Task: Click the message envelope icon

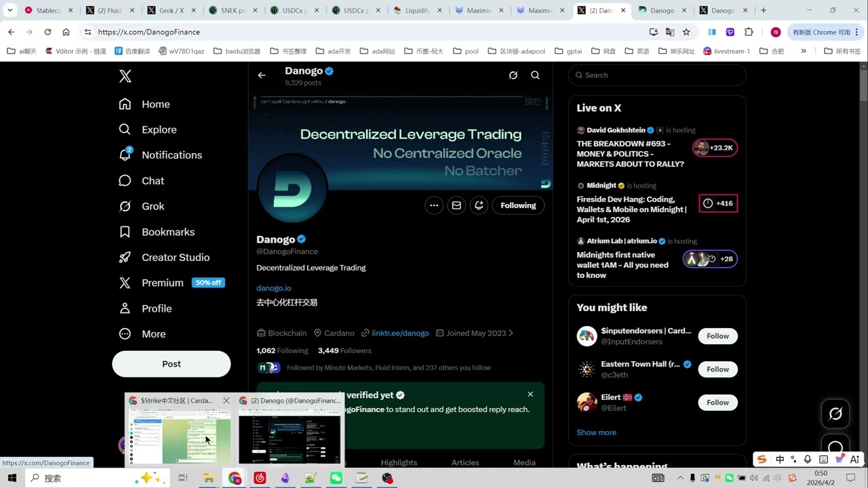Action: point(456,205)
